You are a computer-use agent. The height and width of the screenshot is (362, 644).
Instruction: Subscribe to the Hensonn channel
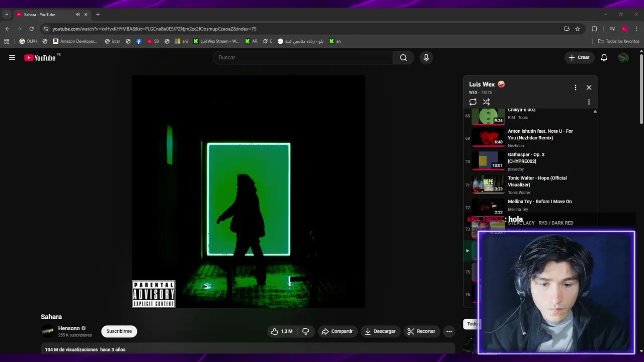click(119, 331)
